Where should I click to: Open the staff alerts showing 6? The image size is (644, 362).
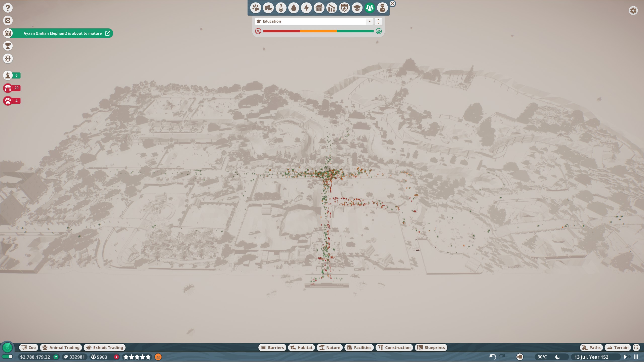click(12, 75)
